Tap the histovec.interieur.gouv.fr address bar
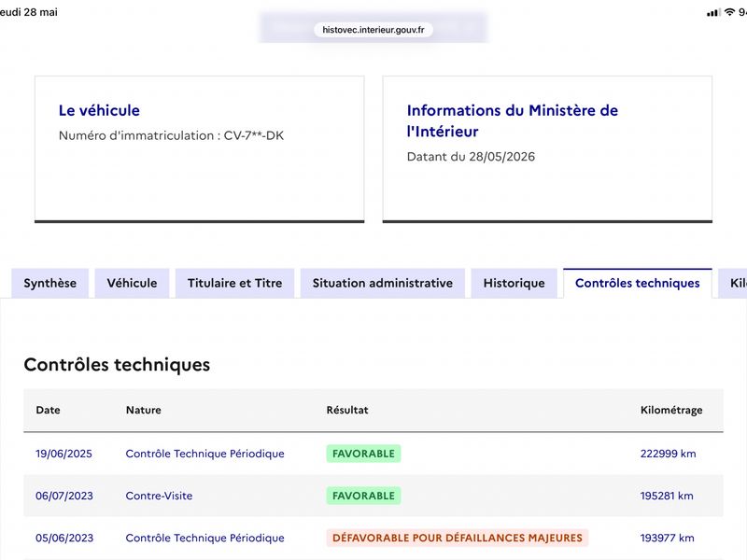The height and width of the screenshot is (560, 747). coord(373,30)
